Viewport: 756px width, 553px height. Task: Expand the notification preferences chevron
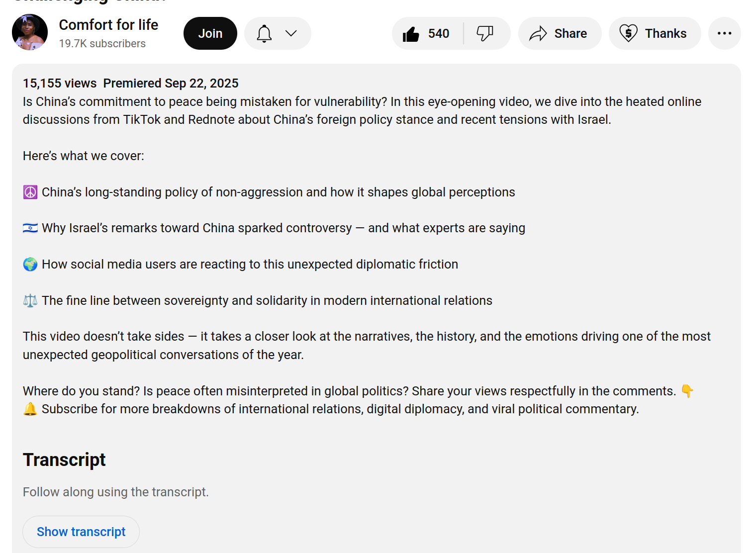point(291,33)
